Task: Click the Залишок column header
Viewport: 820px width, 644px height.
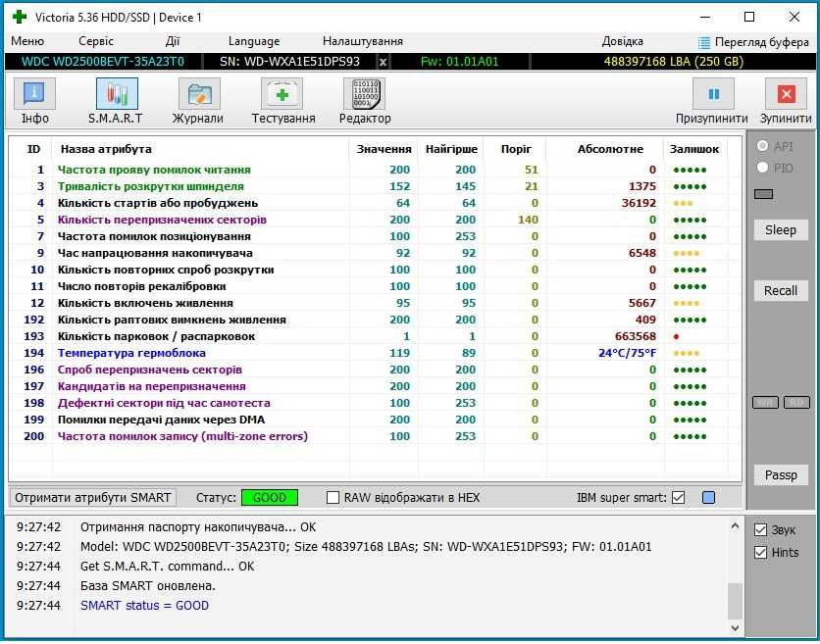Action: pos(694,149)
